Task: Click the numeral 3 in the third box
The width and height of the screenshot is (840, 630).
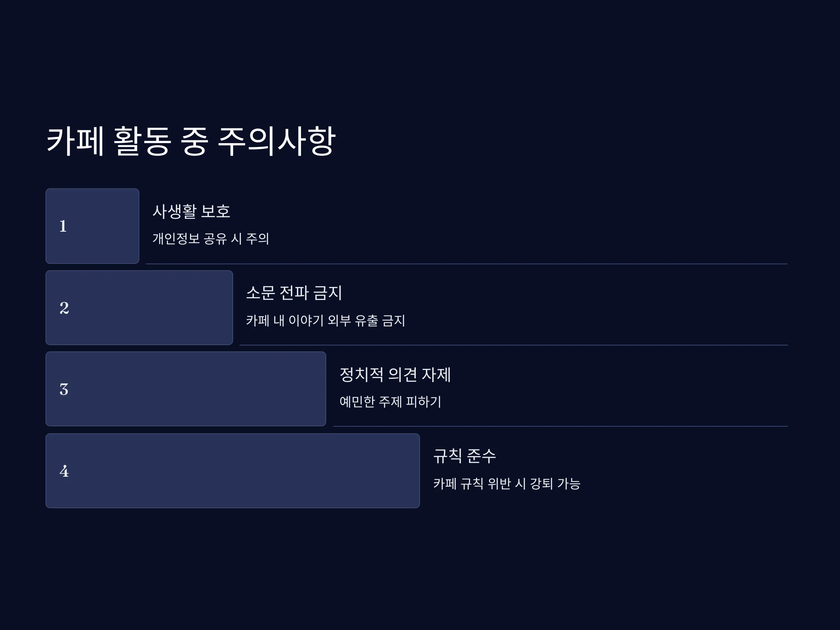Action: (x=64, y=389)
